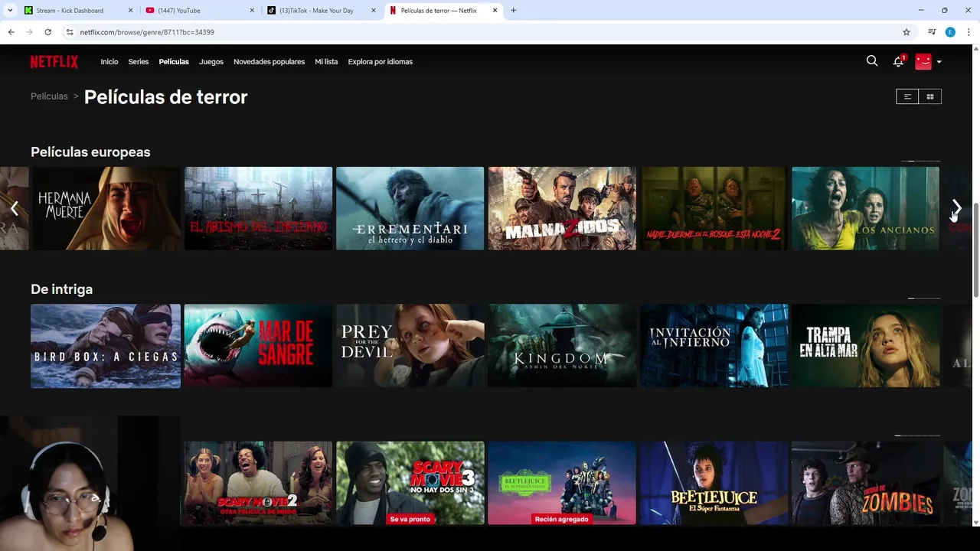Open Scary Movie 3 thumbnail
980x551 pixels.
click(410, 483)
